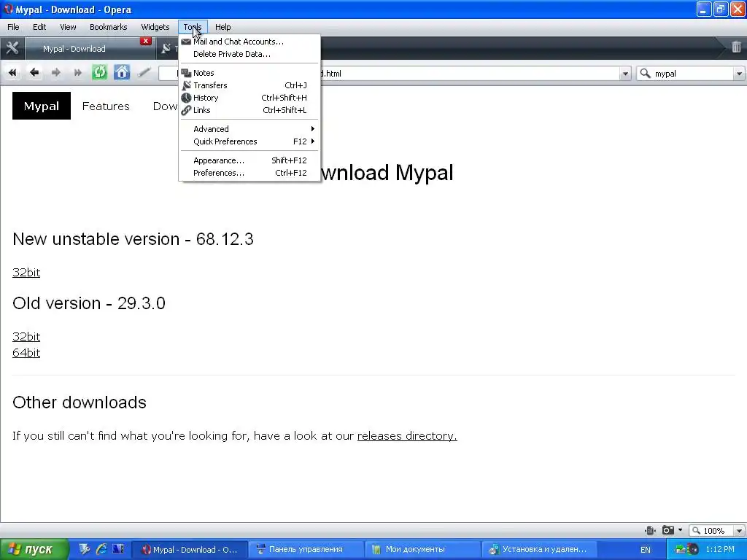Image resolution: width=747 pixels, height=560 pixels.
Task: Click the Opera logo in the title bar
Action: pyautogui.click(x=9, y=9)
